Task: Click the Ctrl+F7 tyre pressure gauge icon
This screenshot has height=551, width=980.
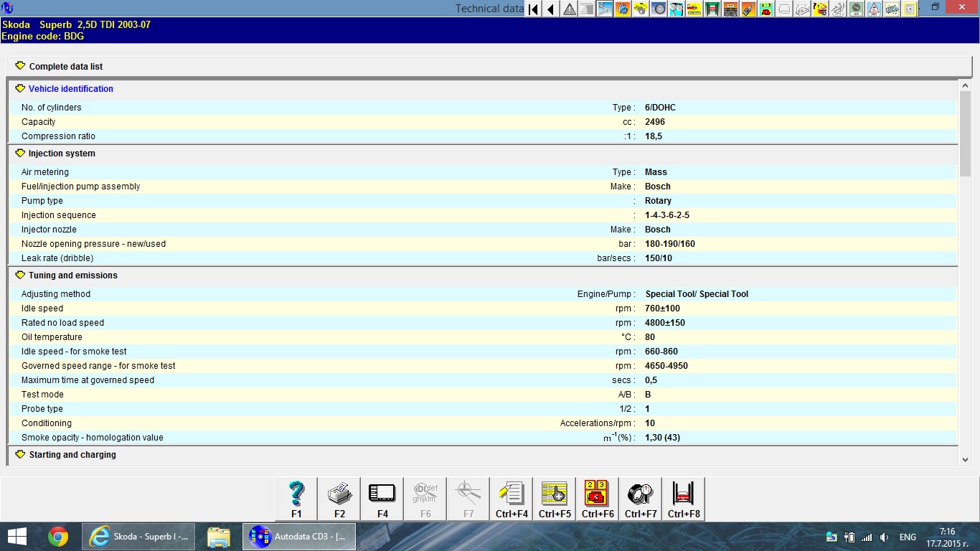Action: pos(640,499)
